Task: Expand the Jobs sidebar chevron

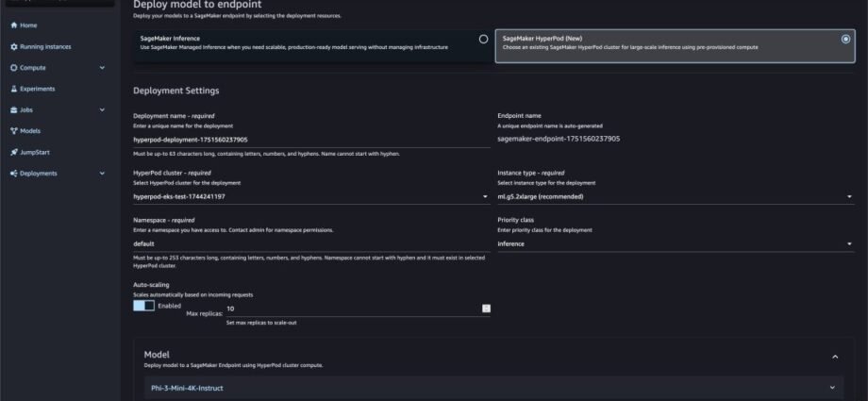Action: [x=102, y=109]
